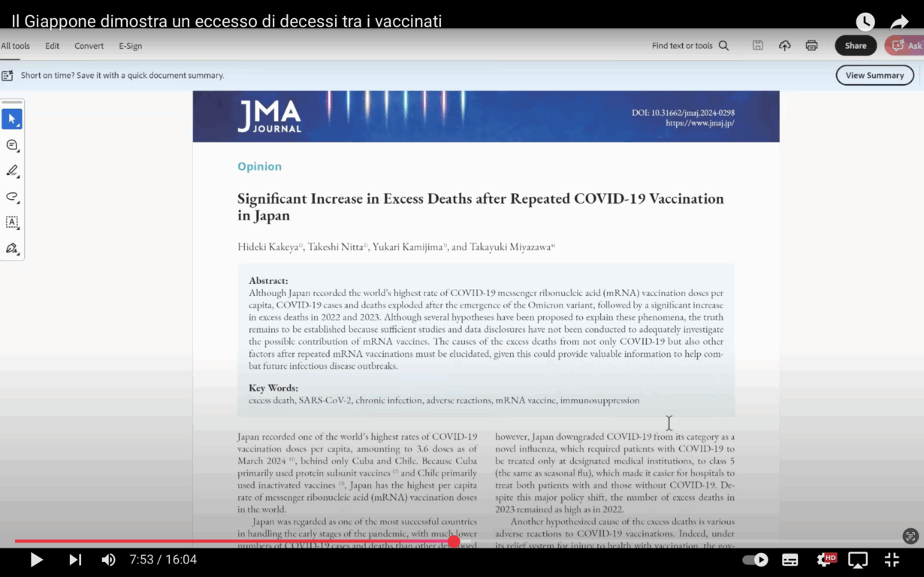Click the Print icon
The width and height of the screenshot is (924, 577).
coord(811,46)
